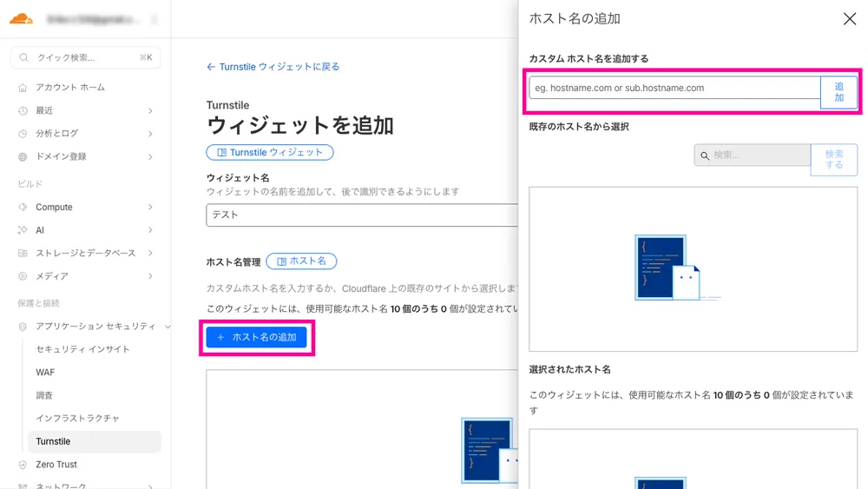Expand the AI section chevron
This screenshot has height=489, width=868.
click(x=150, y=230)
